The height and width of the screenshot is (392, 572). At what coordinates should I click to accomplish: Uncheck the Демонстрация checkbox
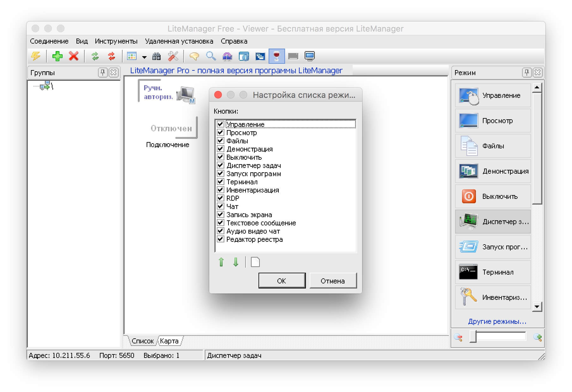coord(221,149)
